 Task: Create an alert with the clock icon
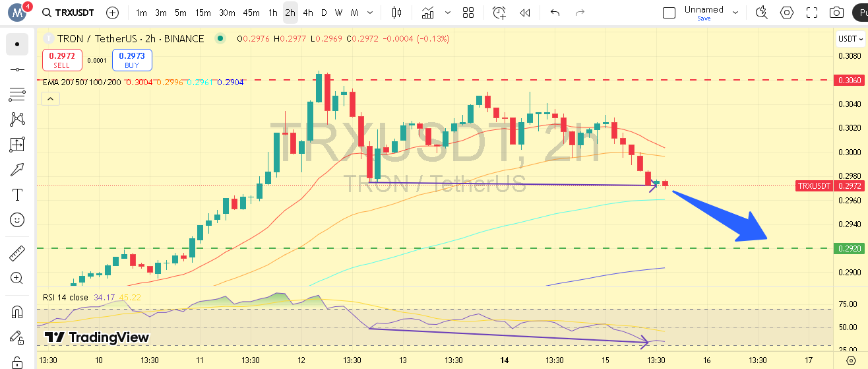[x=499, y=13]
